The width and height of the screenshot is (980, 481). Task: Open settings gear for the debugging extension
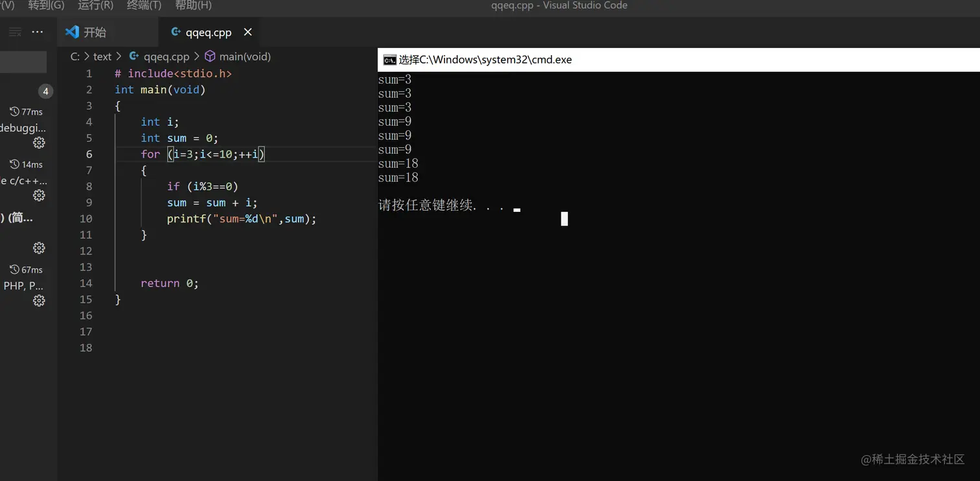(38, 143)
